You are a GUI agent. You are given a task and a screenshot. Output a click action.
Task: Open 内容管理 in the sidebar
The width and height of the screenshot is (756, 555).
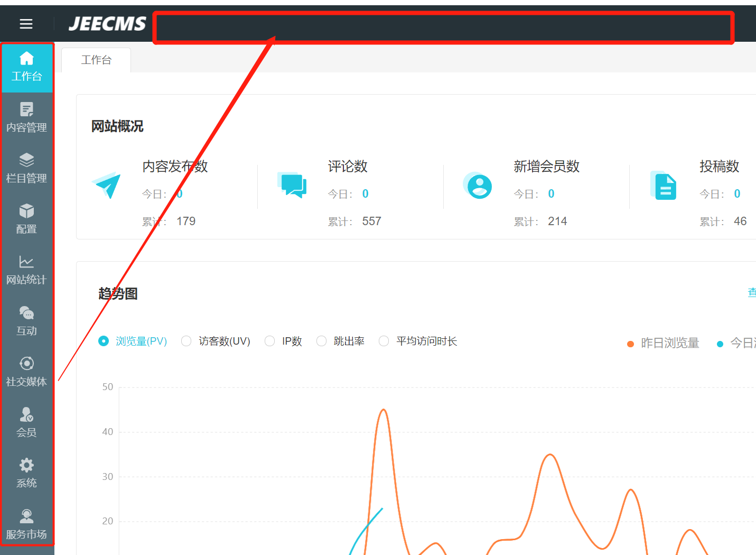26,118
